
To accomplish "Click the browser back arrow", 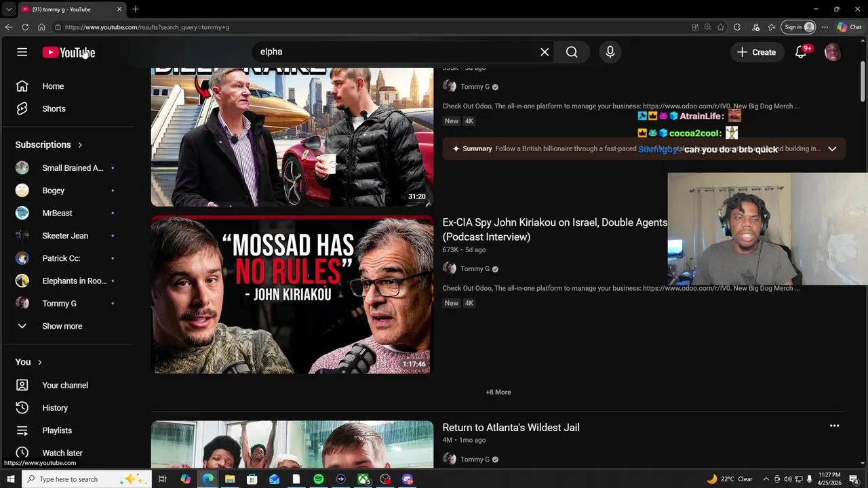I will 9,27.
